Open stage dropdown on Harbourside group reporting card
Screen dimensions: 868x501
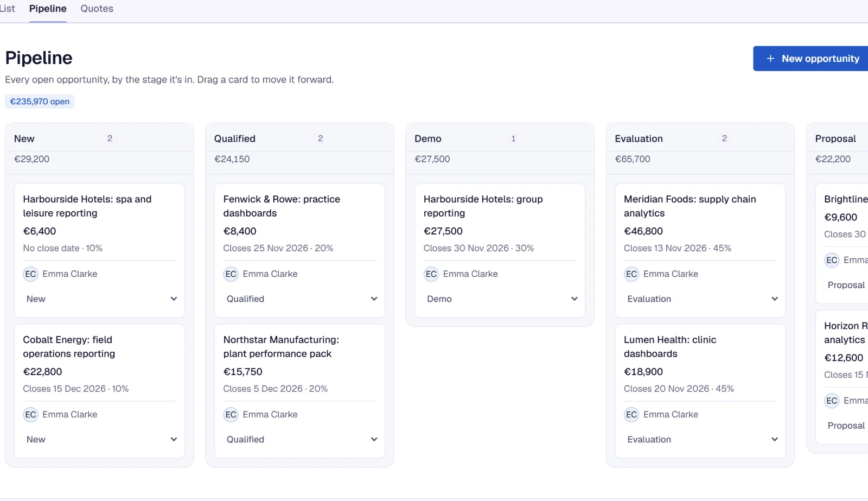pyautogui.click(x=500, y=299)
